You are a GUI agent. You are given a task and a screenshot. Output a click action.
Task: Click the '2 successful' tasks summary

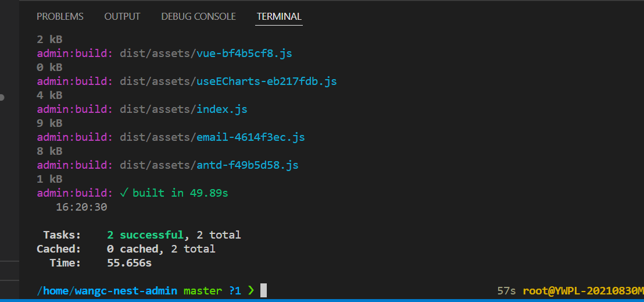coord(145,235)
